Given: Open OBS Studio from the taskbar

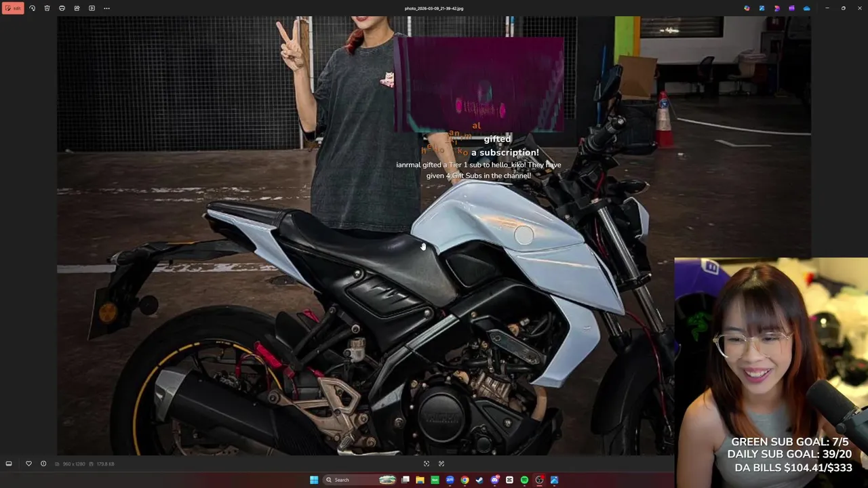Looking at the screenshot, I should [539, 480].
